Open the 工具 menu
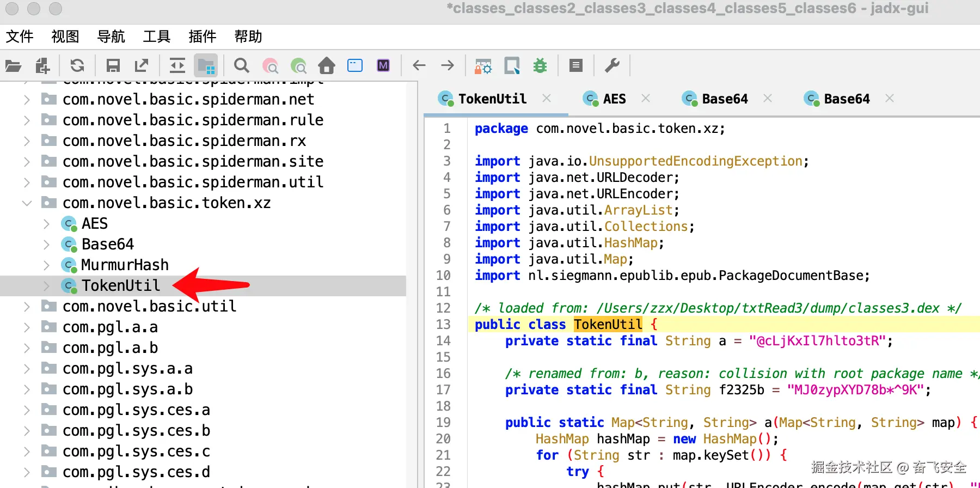Image resolution: width=980 pixels, height=488 pixels. pos(156,36)
